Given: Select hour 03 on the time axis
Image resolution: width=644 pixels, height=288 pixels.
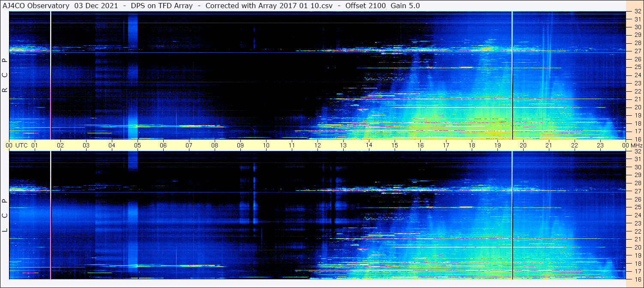Looking at the screenshot, I should tap(86, 145).
